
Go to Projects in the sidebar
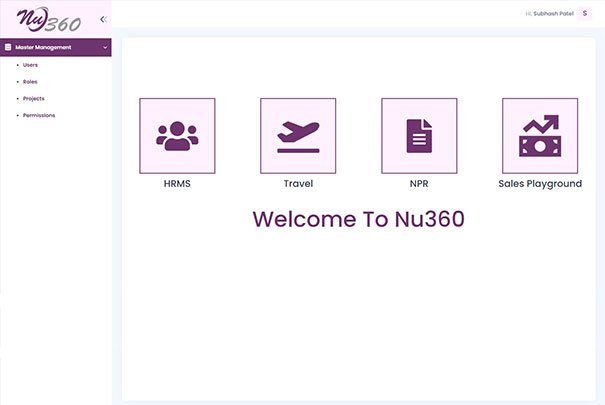[x=33, y=98]
